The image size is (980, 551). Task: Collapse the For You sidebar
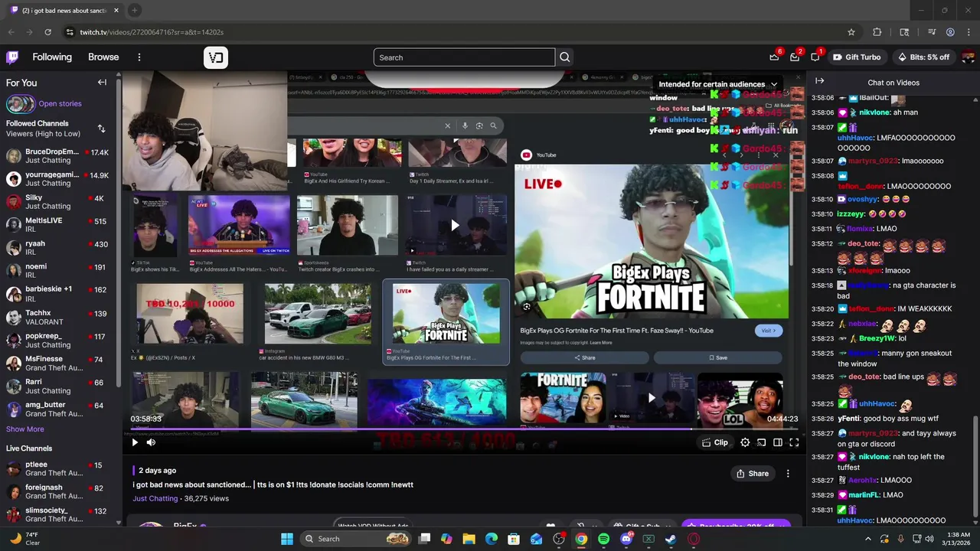coord(102,83)
